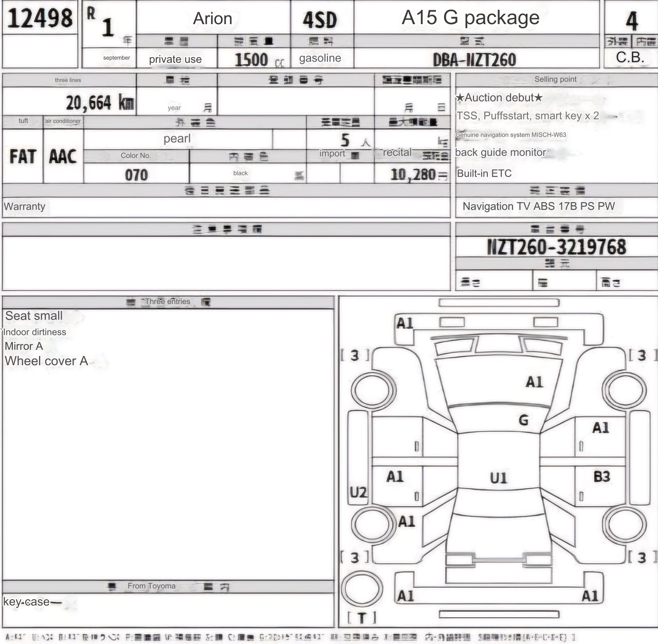This screenshot has height=644, width=658.
Task: Select the B3 damage mark on door
Action: click(x=601, y=476)
